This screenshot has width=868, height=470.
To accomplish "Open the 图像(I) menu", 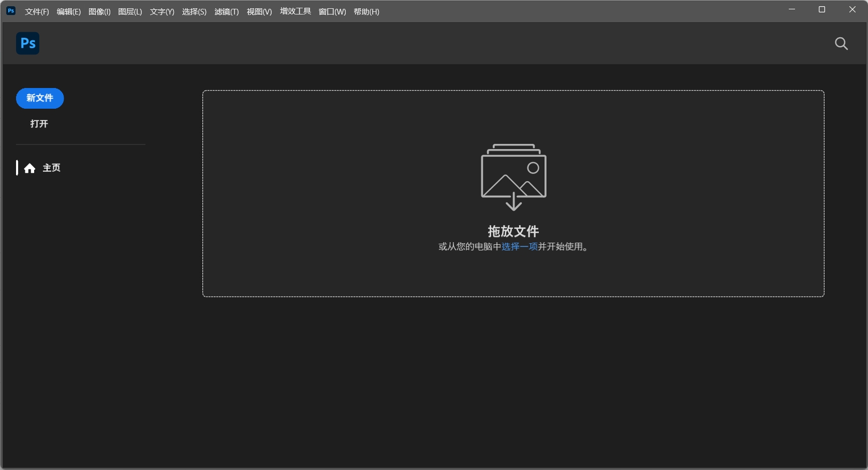I will pos(99,11).
